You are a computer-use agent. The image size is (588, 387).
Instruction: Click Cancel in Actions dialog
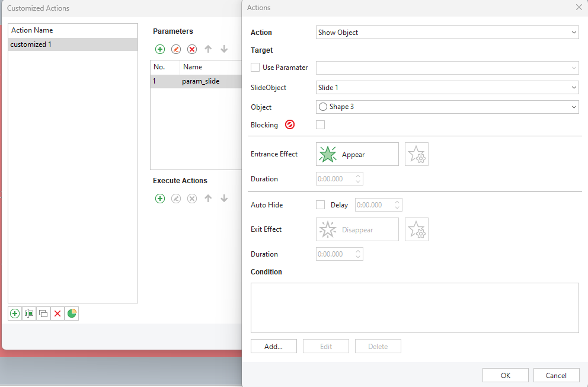pos(557,375)
